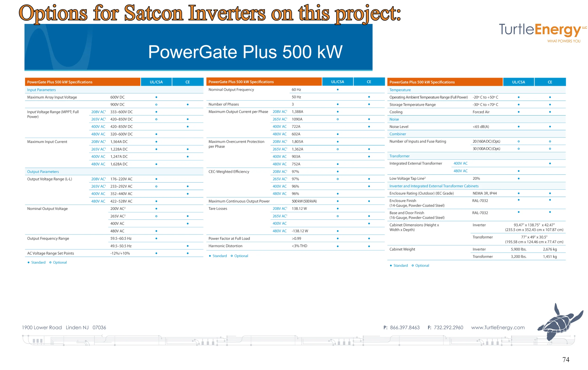Click the page number 74

pyautogui.click(x=566, y=359)
